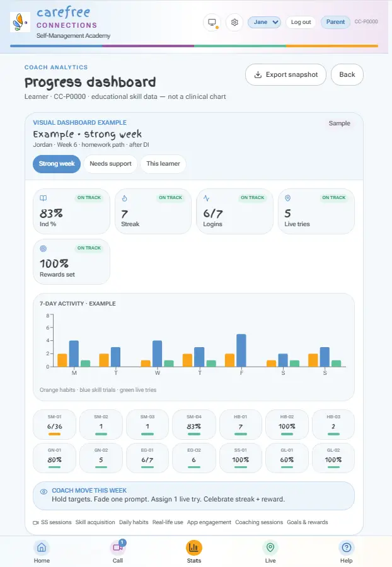Click the flame icon on Streak card
392x567 pixels.
124,198
